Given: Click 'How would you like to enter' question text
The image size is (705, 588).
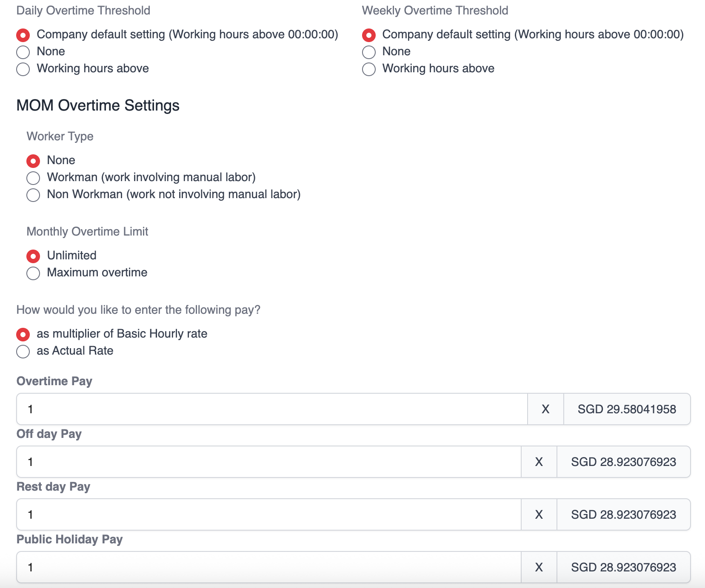Looking at the screenshot, I should 138,310.
